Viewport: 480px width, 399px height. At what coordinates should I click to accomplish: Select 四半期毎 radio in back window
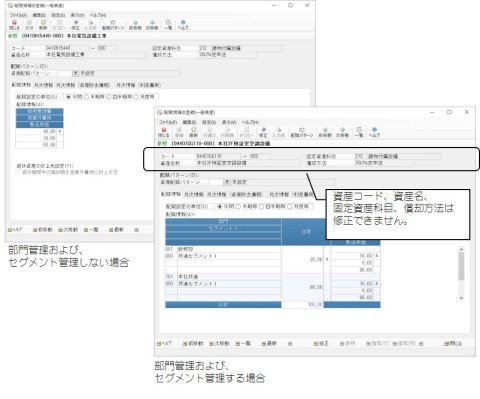point(109,97)
